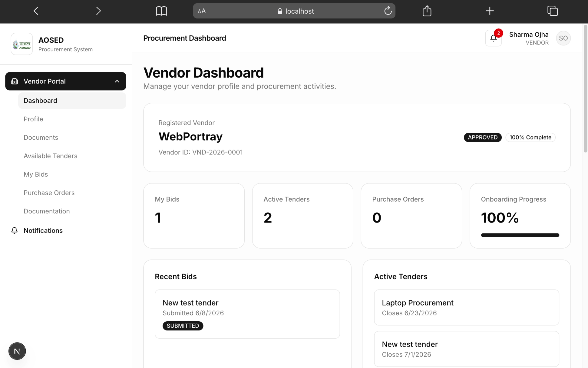This screenshot has width=588, height=368.
Task: Open the SO user avatar
Action: point(563,38)
